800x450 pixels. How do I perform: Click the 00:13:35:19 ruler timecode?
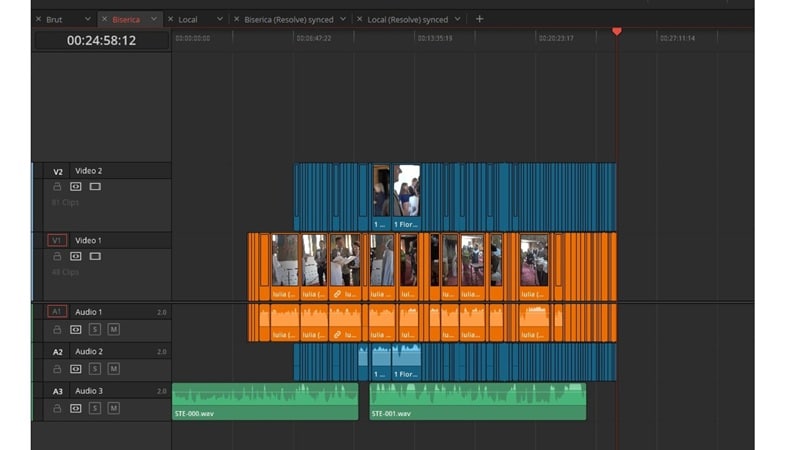point(435,38)
